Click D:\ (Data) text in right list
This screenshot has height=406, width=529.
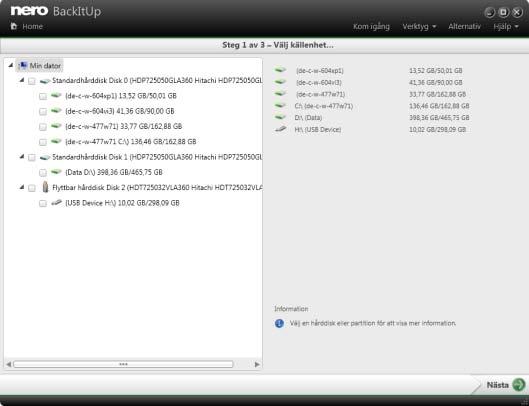[308, 117]
